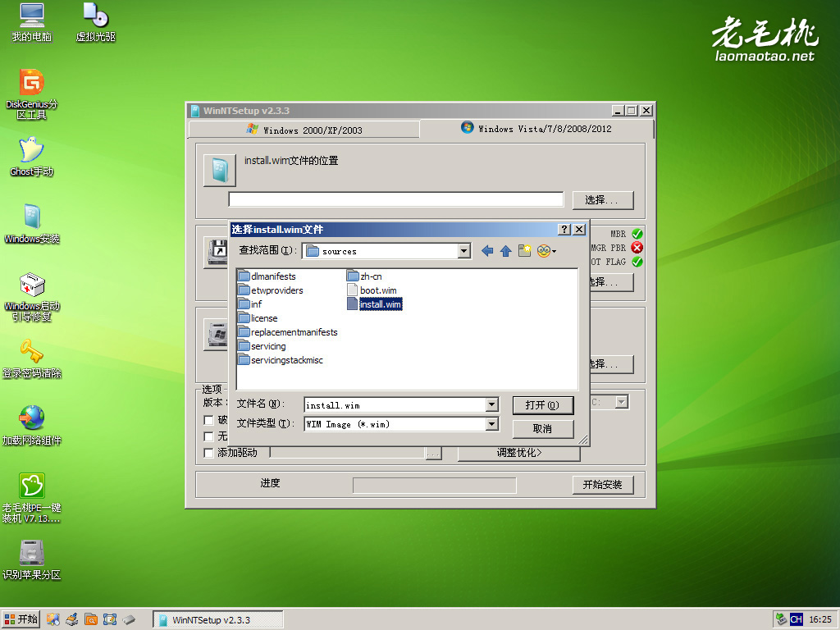Click 选择... next to the install.wim path field
This screenshot has width=840, height=630.
(603, 200)
